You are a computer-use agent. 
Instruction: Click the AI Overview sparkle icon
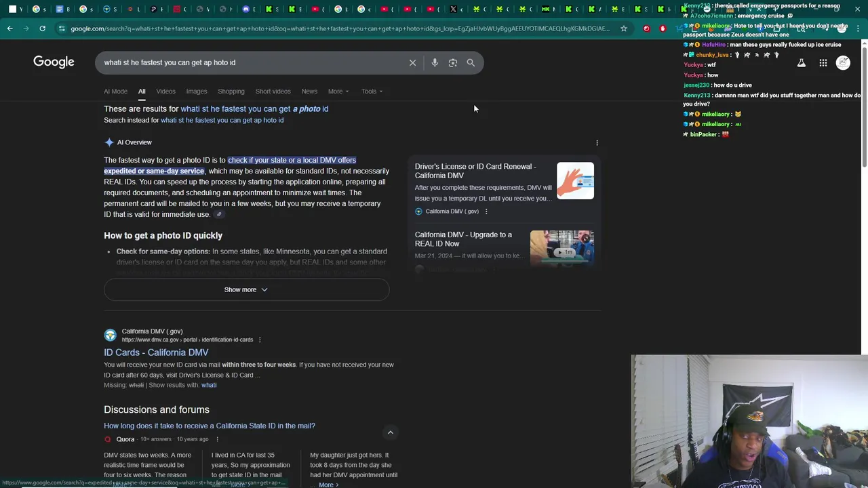coord(109,142)
